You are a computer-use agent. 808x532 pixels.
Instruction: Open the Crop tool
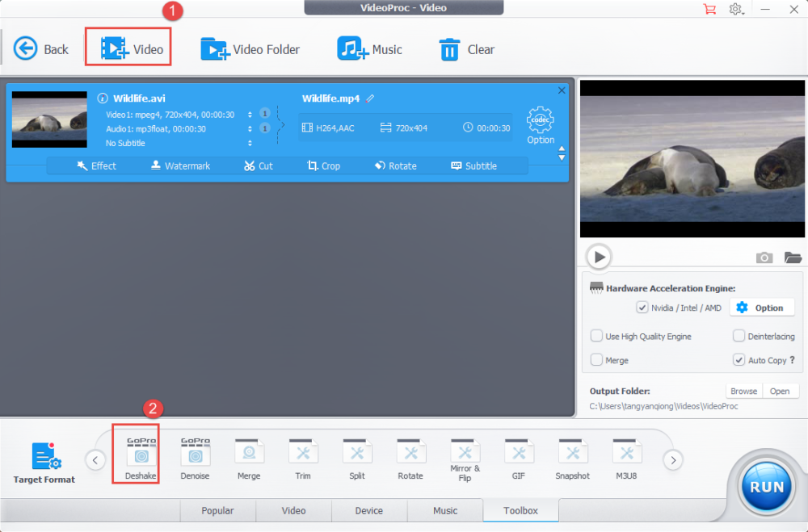click(x=324, y=165)
